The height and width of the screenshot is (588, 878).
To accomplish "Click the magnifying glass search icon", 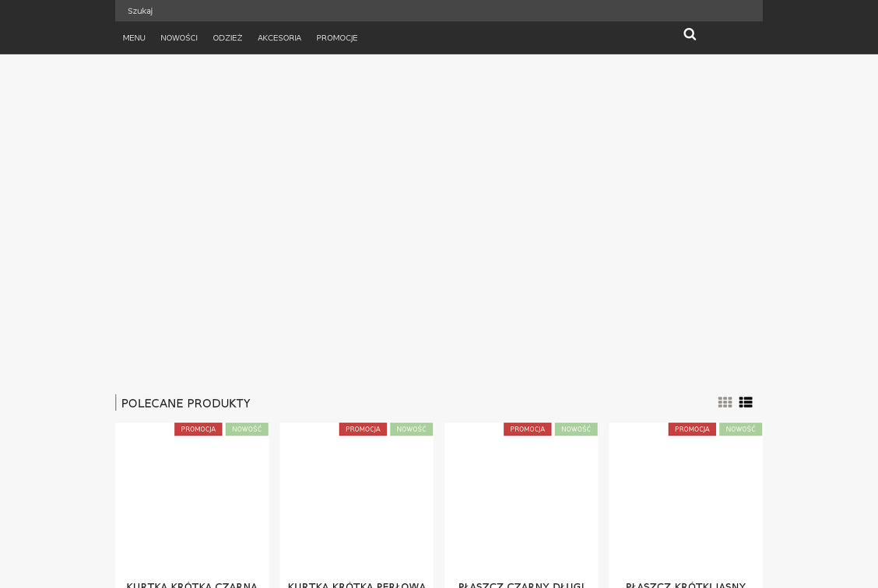I will (690, 34).
